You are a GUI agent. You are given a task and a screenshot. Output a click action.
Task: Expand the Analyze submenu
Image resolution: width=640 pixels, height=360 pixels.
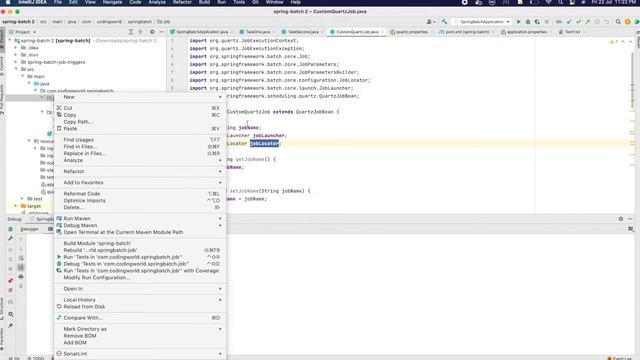click(140, 160)
